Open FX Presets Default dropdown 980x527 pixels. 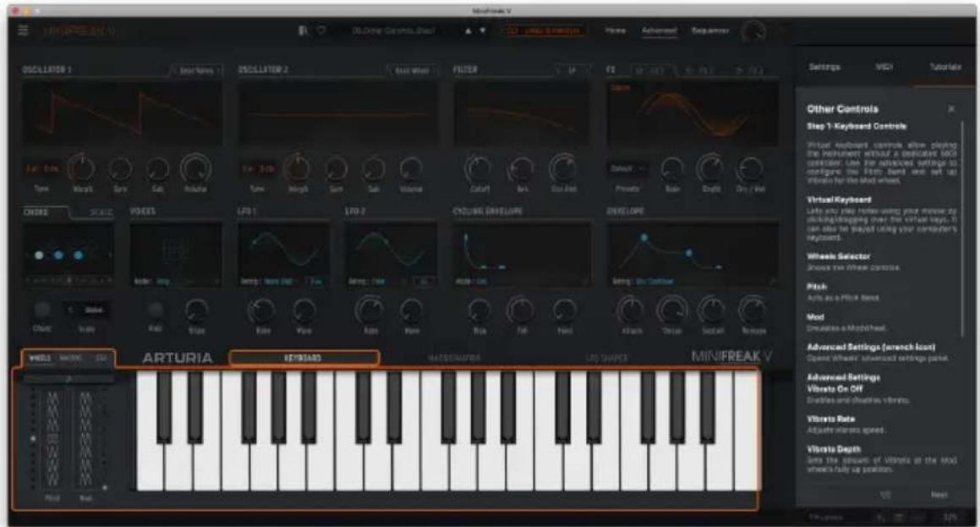627,169
